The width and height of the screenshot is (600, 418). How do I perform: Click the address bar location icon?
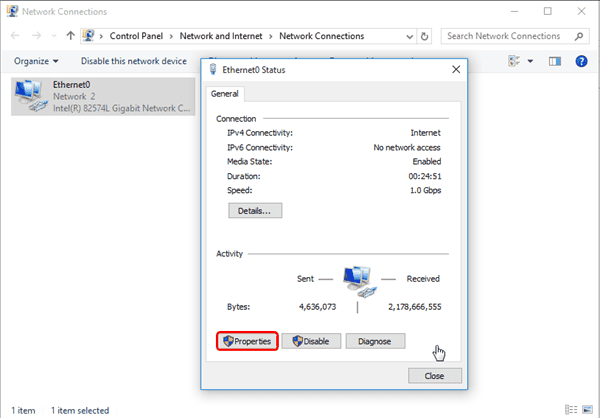(88, 36)
